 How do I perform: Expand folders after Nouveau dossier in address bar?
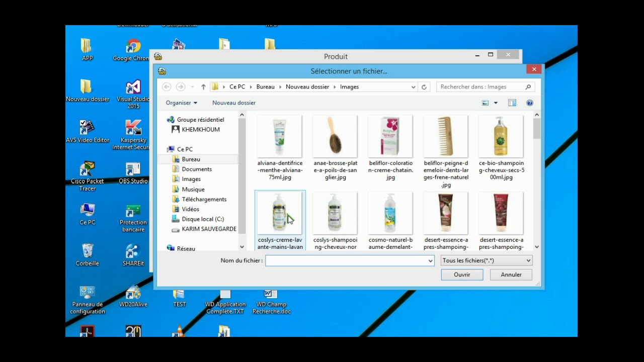[335, 87]
